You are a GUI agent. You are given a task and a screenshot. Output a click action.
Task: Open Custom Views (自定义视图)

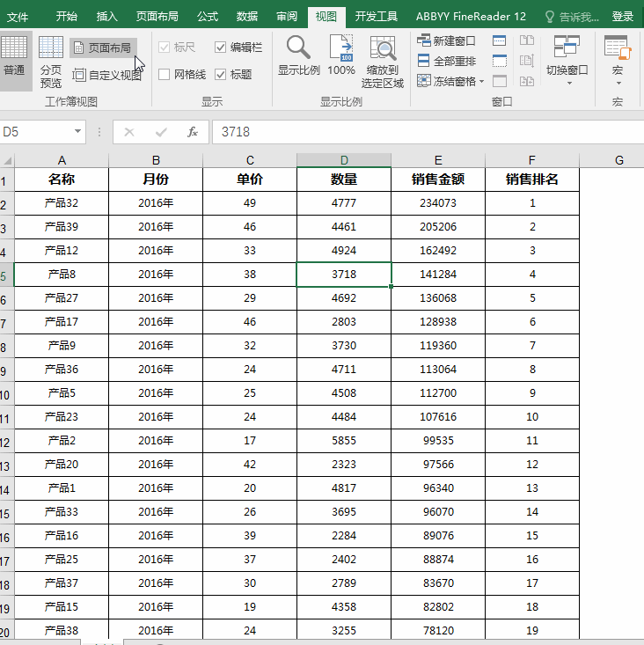pos(106,76)
